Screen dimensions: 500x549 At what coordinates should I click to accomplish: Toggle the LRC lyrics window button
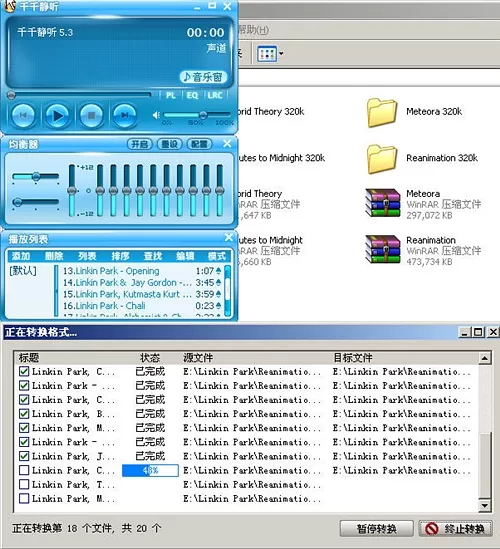point(215,95)
